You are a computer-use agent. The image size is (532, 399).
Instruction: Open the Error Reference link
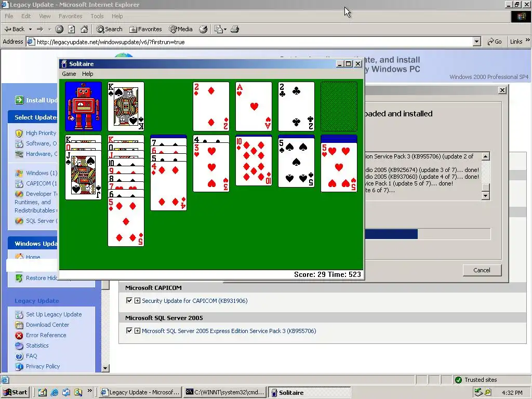tap(46, 335)
